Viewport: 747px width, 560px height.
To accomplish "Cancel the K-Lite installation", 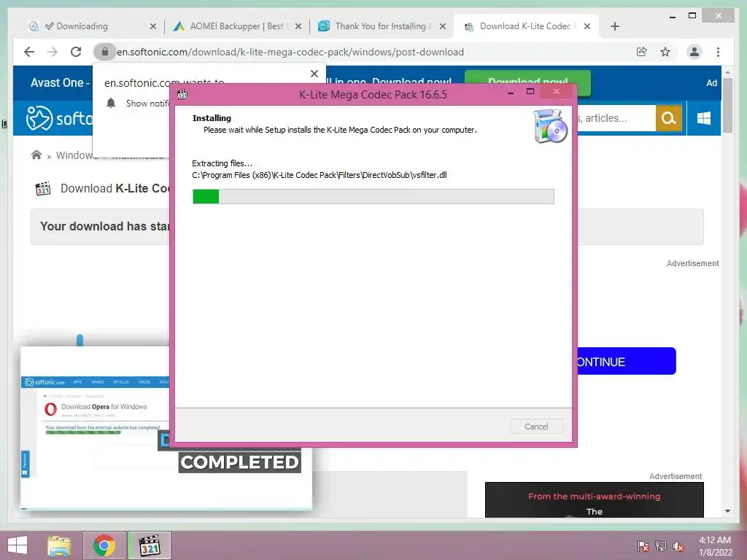I will coord(536,426).
